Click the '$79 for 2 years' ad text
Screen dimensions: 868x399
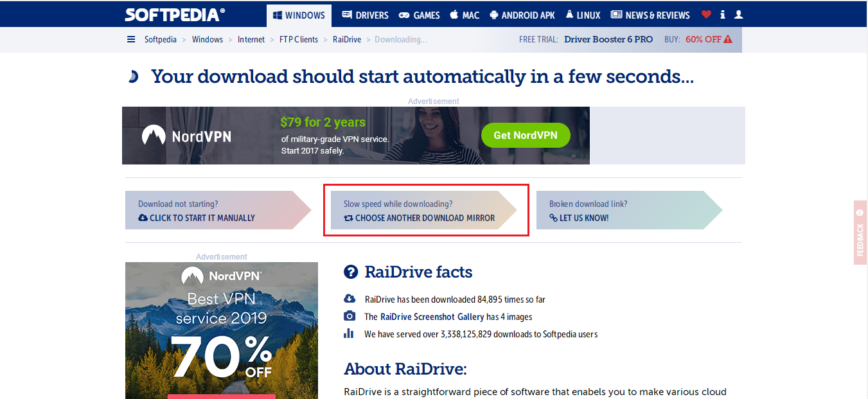coord(323,122)
